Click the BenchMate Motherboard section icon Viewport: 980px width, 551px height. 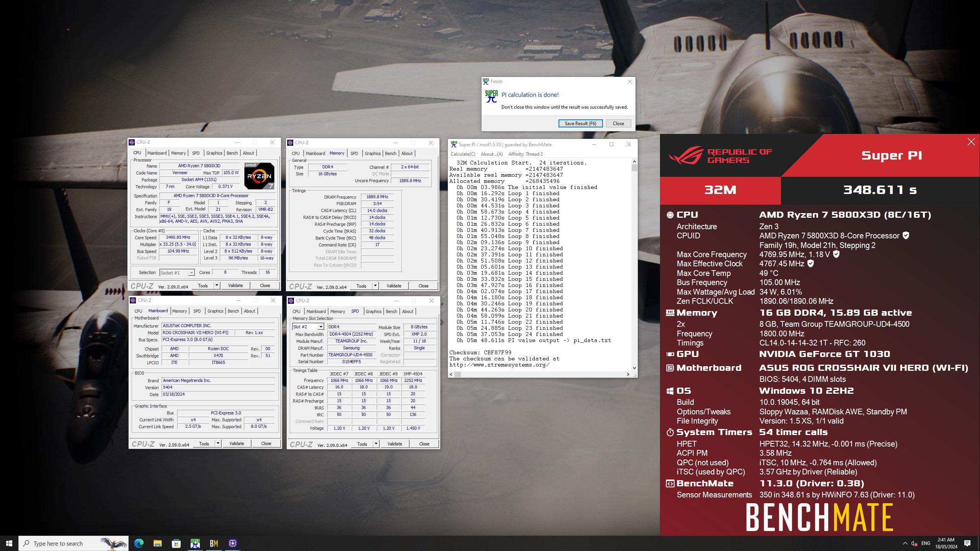pos(670,368)
